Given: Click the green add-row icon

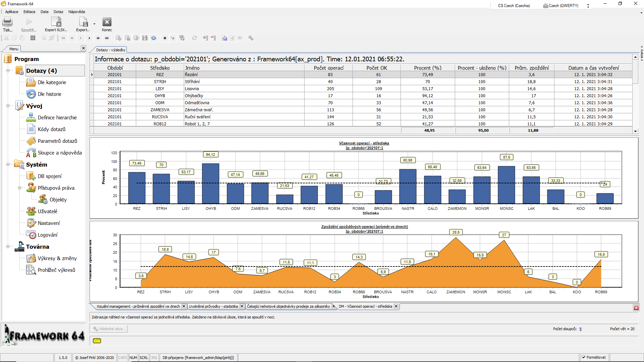Looking at the screenshot, I should pyautogui.click(x=205, y=38).
